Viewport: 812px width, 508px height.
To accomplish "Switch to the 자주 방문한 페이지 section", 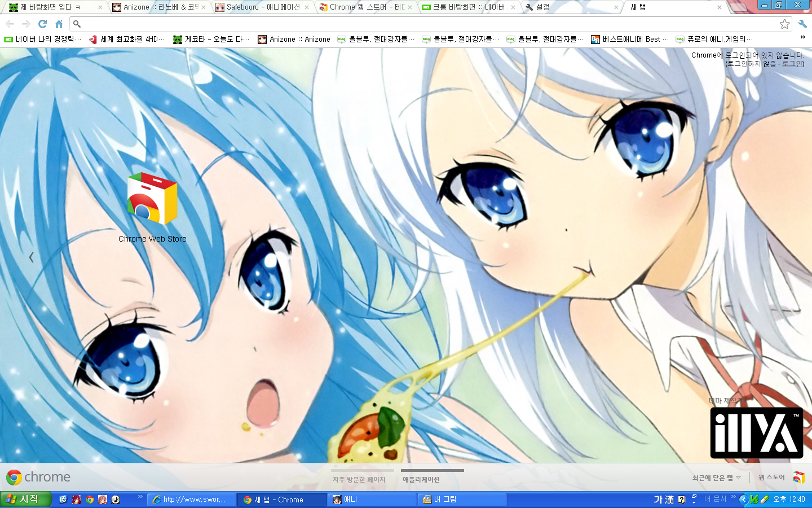I will coord(359,479).
